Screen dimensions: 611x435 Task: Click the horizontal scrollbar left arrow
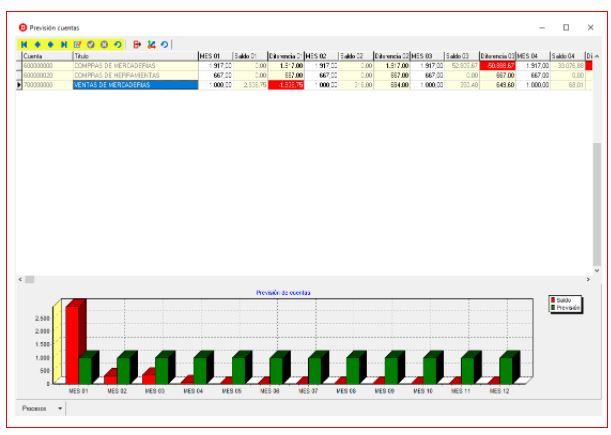(20, 279)
